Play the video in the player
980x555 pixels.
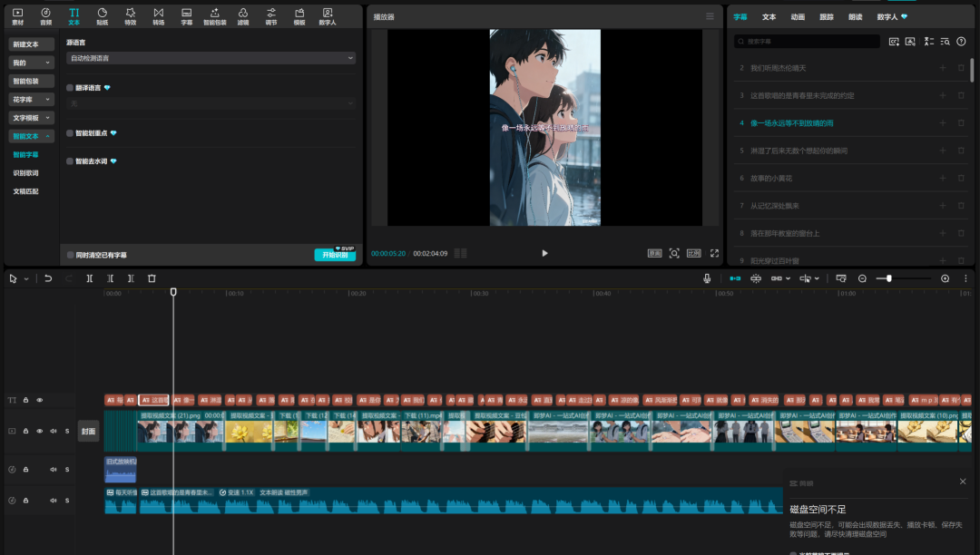pos(544,253)
